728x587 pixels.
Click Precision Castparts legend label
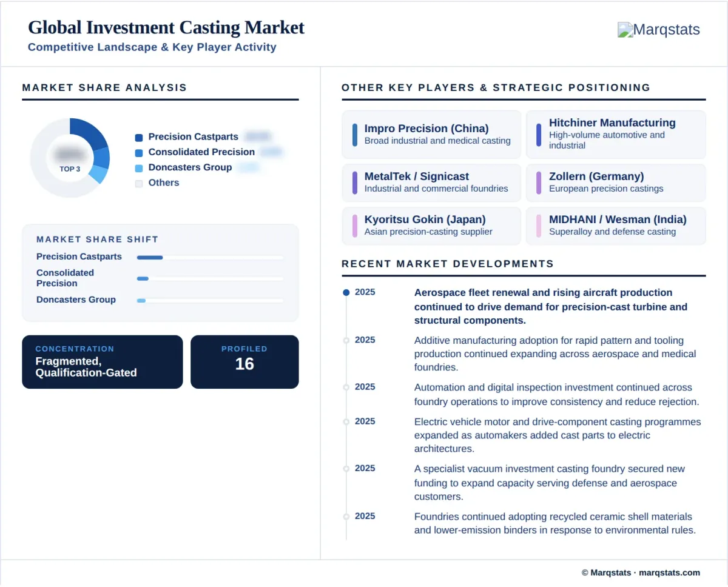coord(193,137)
